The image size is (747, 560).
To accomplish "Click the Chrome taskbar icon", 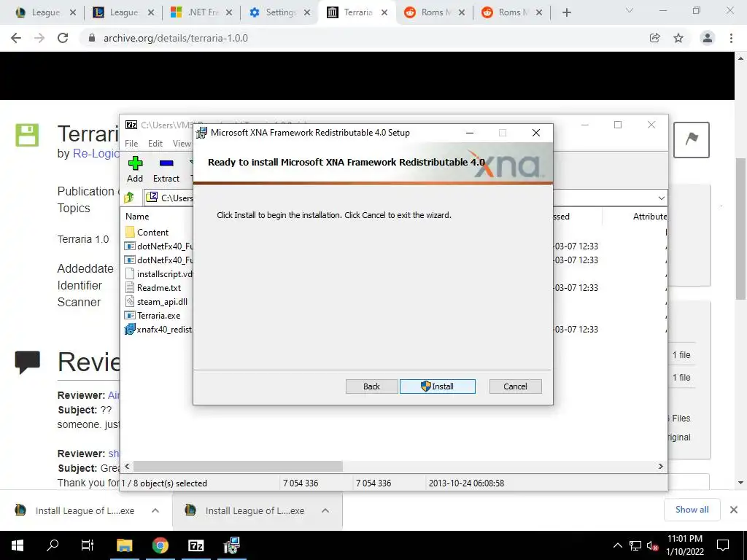I will click(x=160, y=545).
